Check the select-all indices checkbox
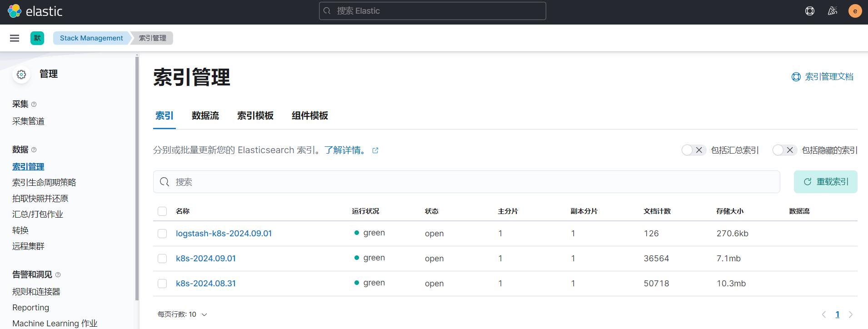This screenshot has width=868, height=329. [x=162, y=211]
